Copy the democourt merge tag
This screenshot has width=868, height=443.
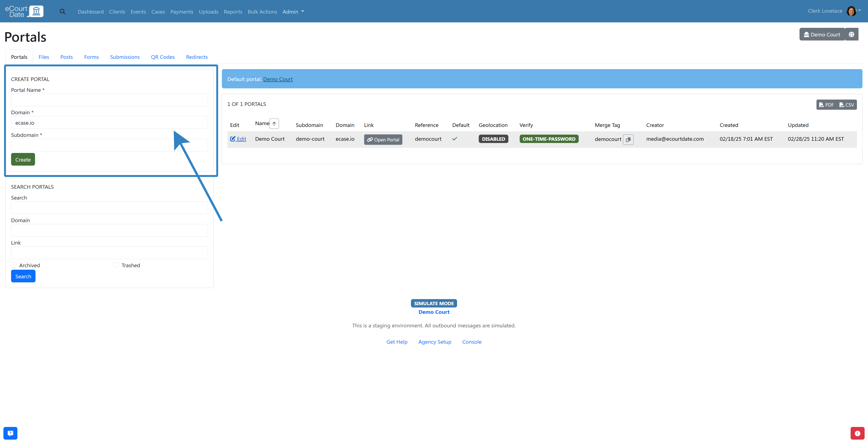point(628,139)
